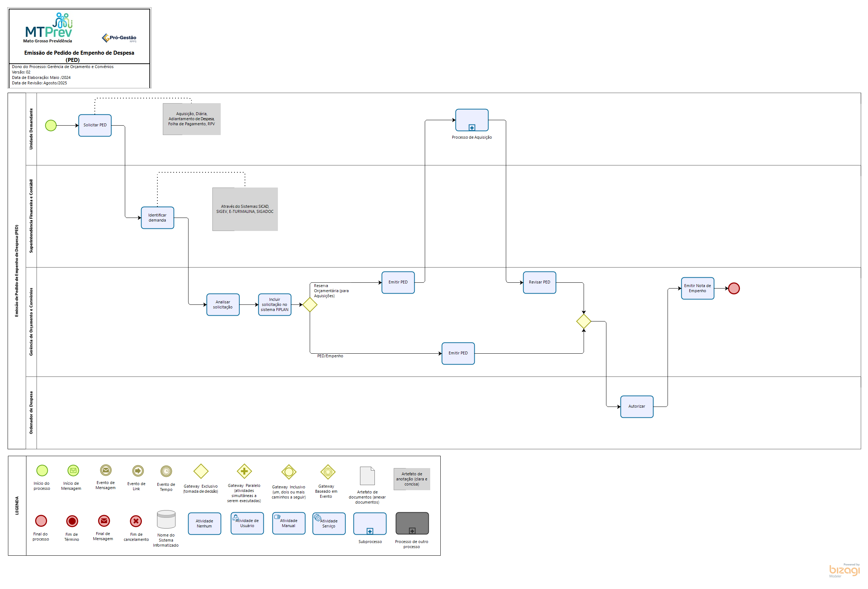Viewport: 868px width, 589px height.
Task: Click the Autorizar task box
Action: 636,407
